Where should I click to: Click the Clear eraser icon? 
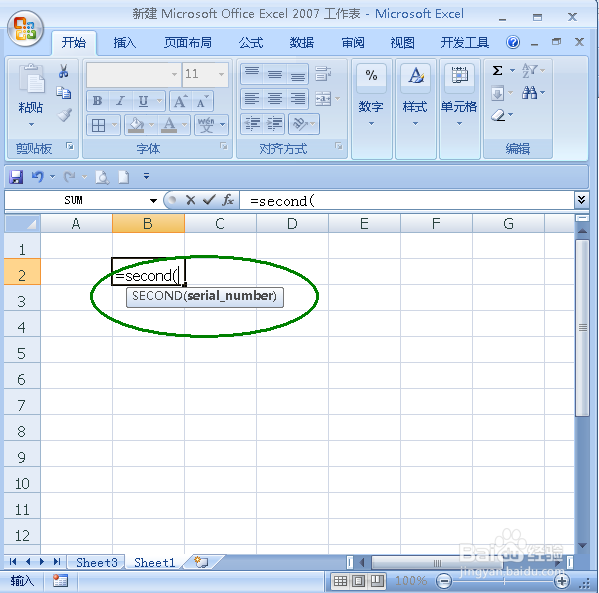click(x=498, y=115)
